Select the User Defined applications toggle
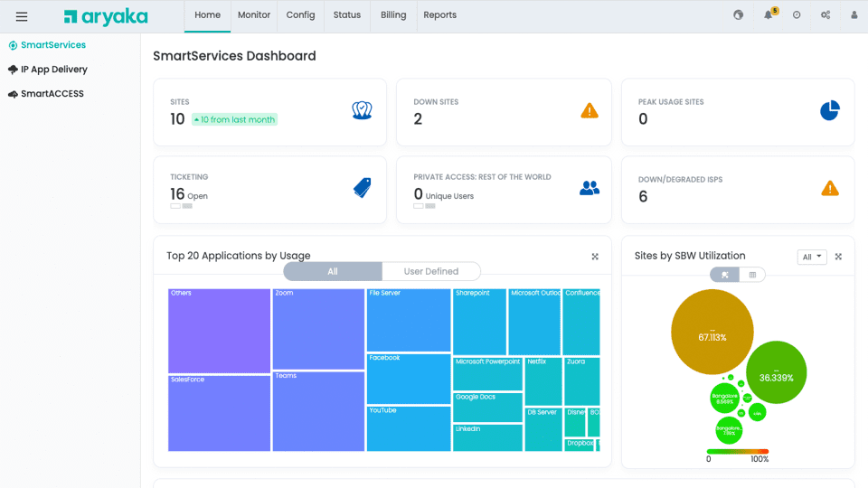The width and height of the screenshot is (868, 488). click(x=431, y=272)
